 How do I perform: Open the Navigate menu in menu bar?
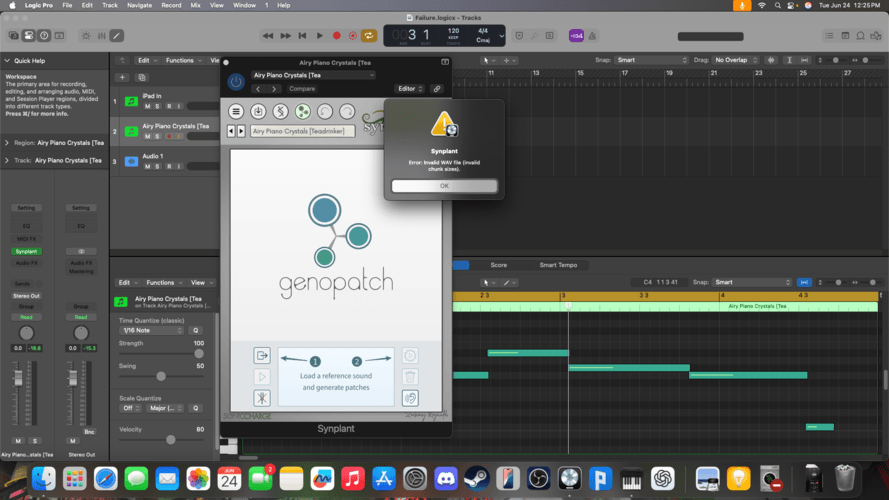click(140, 5)
